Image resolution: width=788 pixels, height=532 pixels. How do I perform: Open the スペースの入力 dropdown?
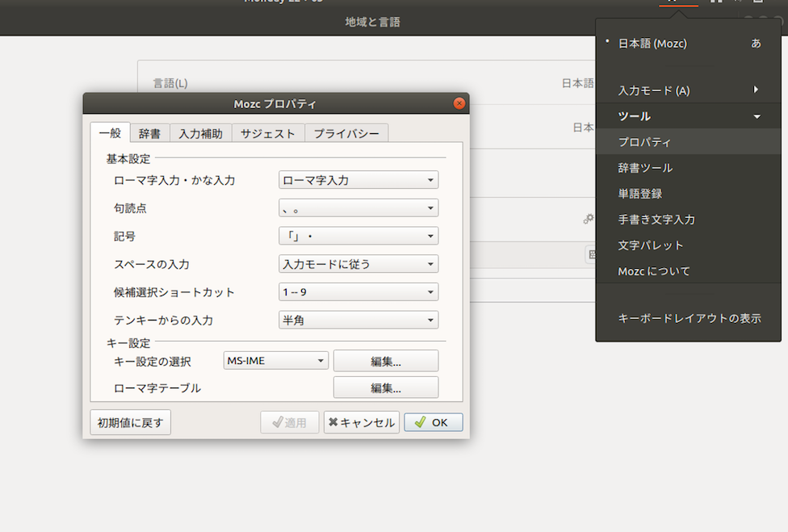(358, 264)
